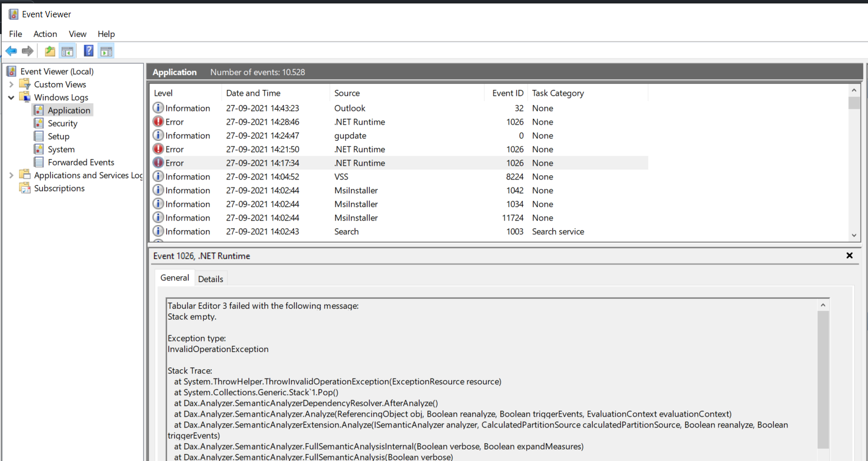868x461 pixels.
Task: Collapse the Windows Logs node
Action: coord(10,97)
